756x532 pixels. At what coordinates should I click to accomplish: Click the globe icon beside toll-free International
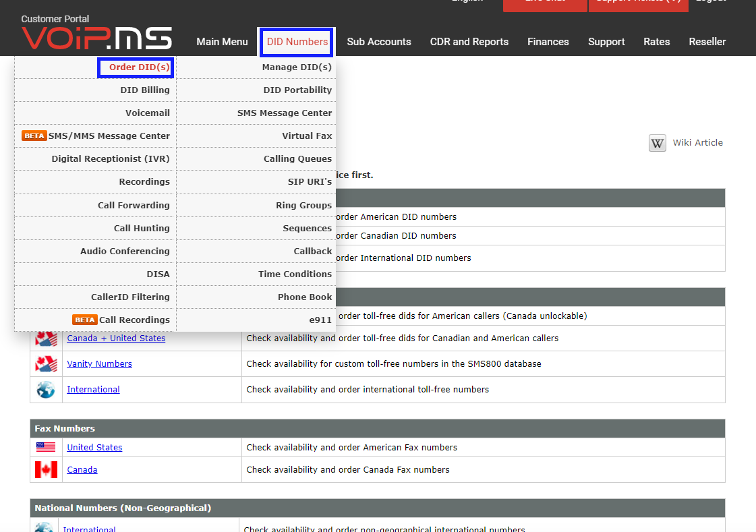pyautogui.click(x=46, y=389)
